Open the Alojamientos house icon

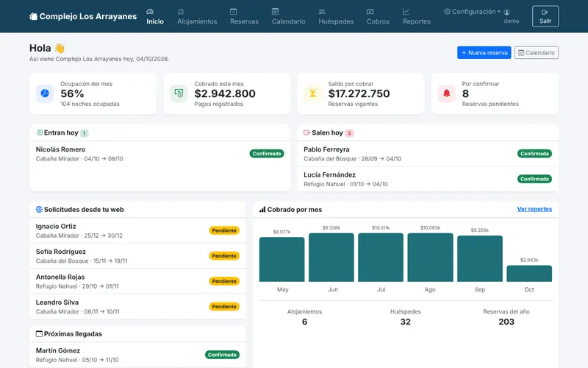click(x=181, y=12)
